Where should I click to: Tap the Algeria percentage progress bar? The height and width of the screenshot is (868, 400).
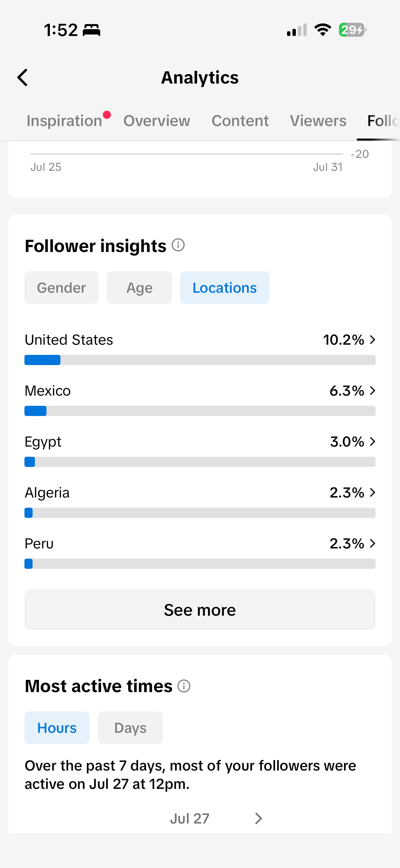coord(200,513)
